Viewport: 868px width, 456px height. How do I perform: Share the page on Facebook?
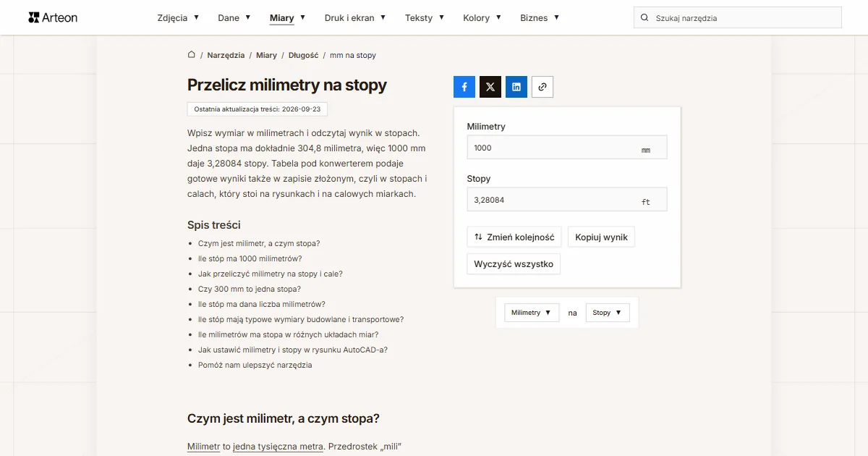click(x=464, y=87)
